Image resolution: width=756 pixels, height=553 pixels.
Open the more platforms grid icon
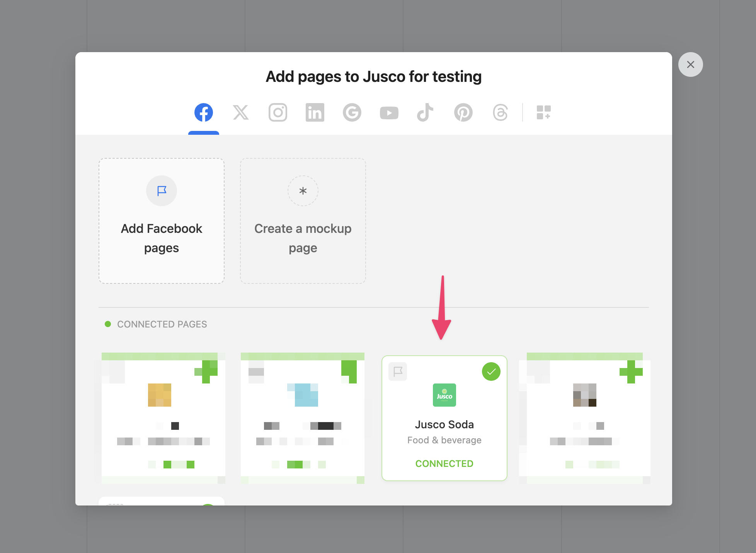pyautogui.click(x=543, y=113)
